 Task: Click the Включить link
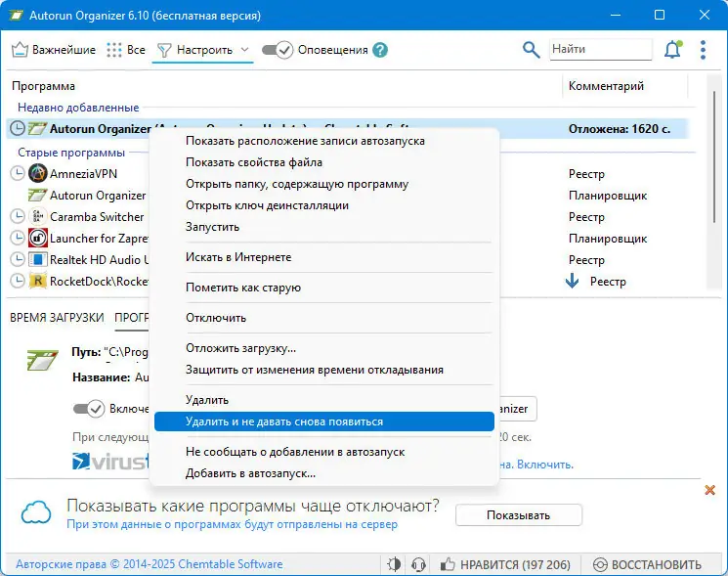545,465
